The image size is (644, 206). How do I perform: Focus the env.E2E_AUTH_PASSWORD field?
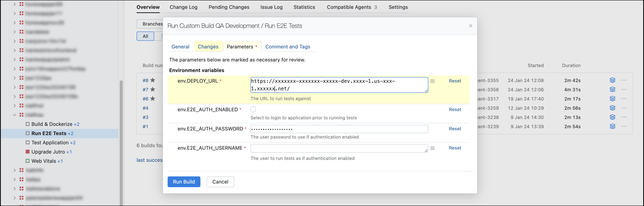coord(339,129)
